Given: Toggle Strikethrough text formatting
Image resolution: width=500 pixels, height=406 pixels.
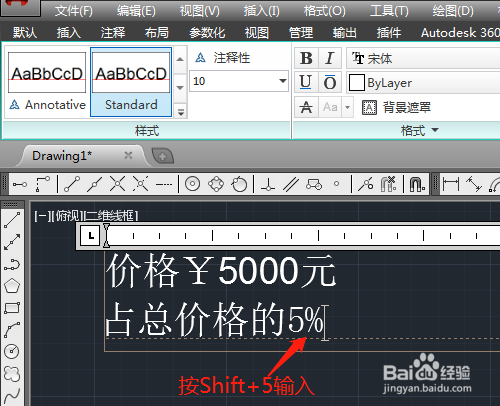Looking at the screenshot, I should point(306,107).
